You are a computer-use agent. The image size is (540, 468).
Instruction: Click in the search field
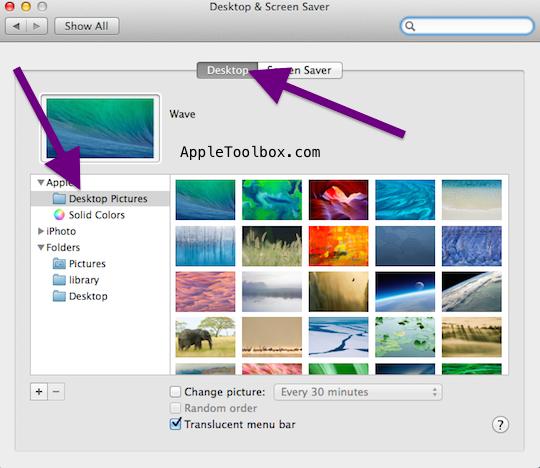467,26
